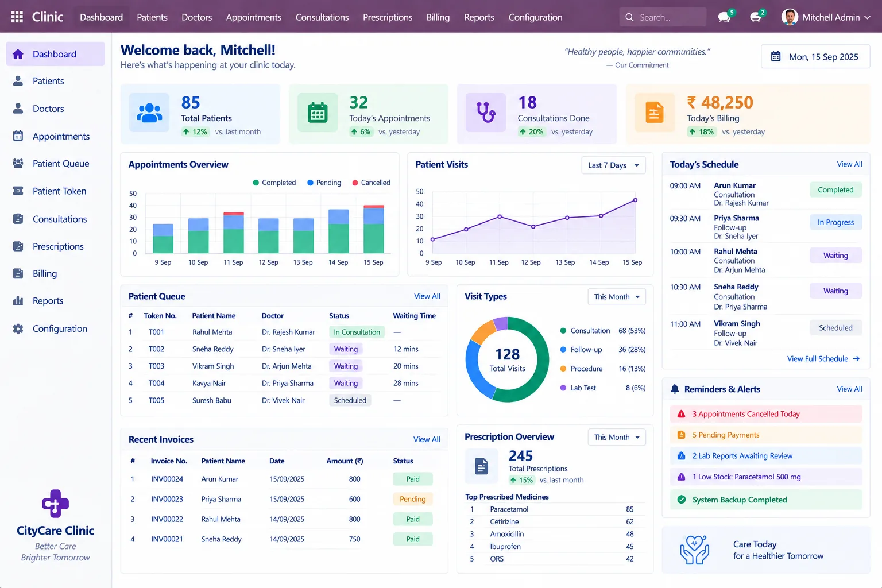
Task: Click the Reports bar-chart sidebar icon
Action: [x=18, y=301]
